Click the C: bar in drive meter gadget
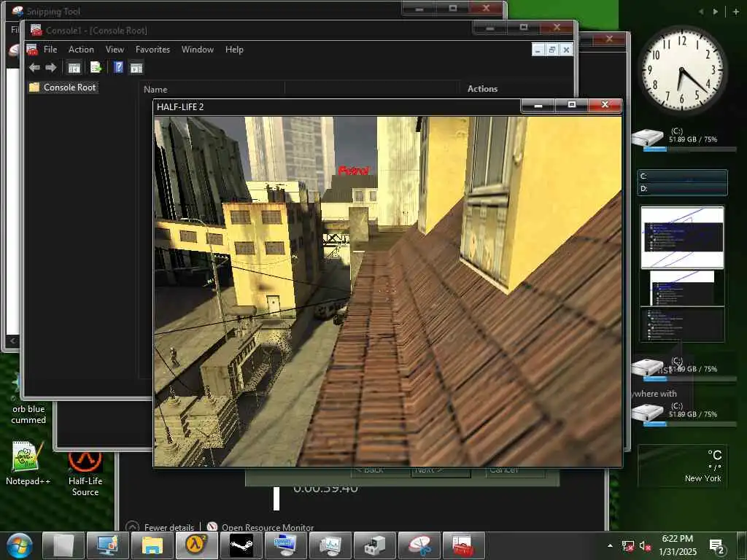 682,176
